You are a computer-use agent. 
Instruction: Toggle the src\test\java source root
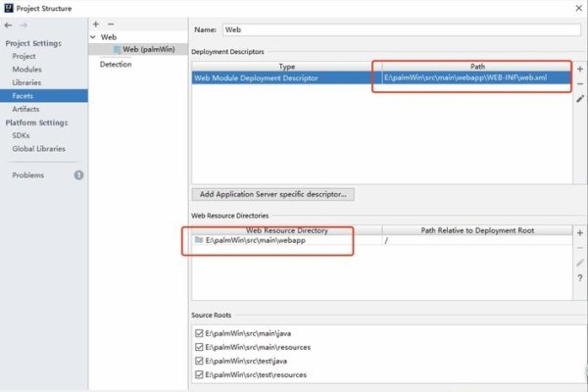click(199, 362)
